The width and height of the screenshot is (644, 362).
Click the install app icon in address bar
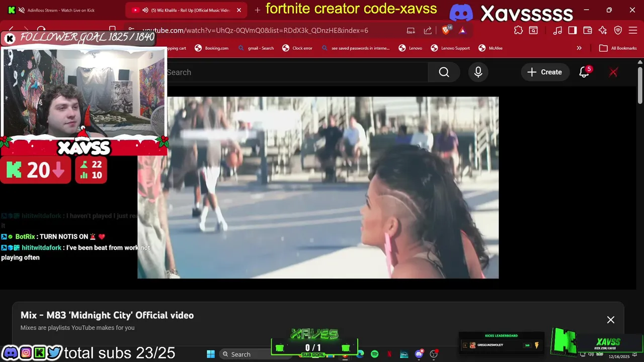click(x=411, y=30)
